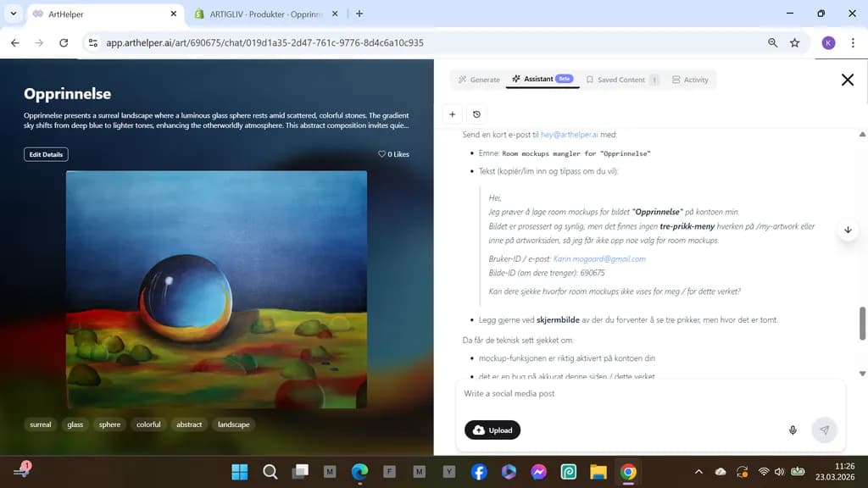The image size is (868, 488).
Task: Open File Explorer from taskbar
Action: [x=598, y=472]
